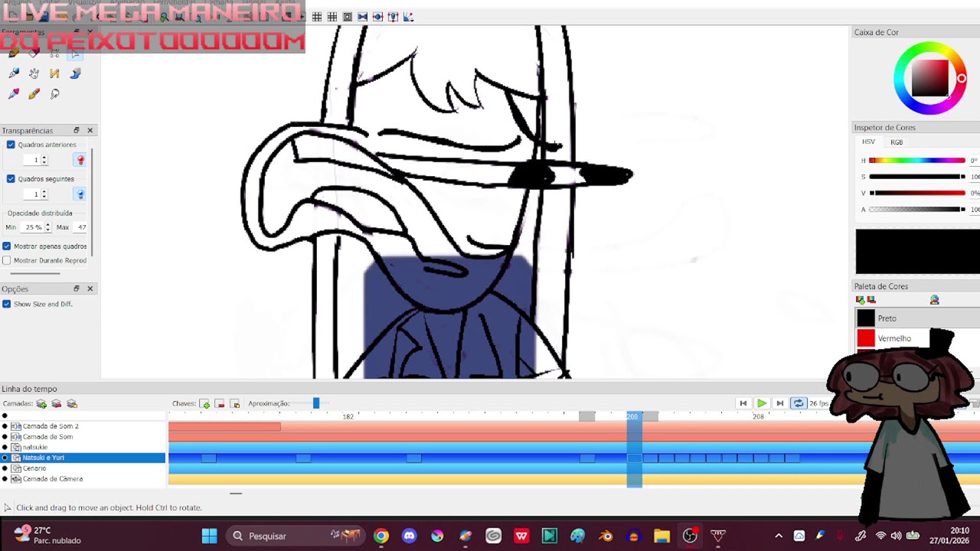This screenshot has width=980, height=551.
Task: Toggle the thirds grid overlay icon
Action: [316, 17]
